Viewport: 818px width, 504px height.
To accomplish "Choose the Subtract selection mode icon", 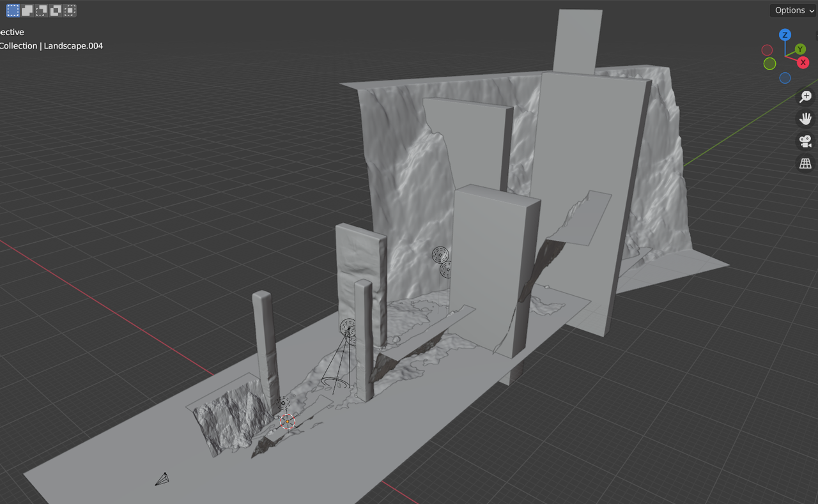I will pos(40,10).
